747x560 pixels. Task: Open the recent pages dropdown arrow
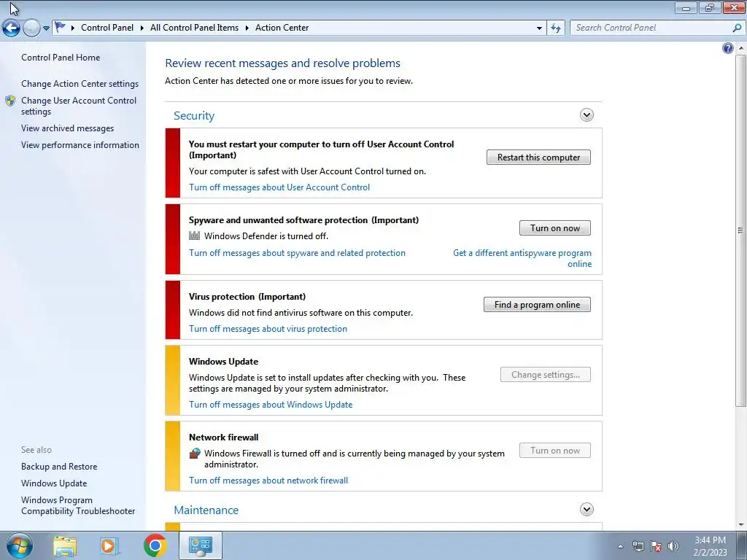click(46, 28)
